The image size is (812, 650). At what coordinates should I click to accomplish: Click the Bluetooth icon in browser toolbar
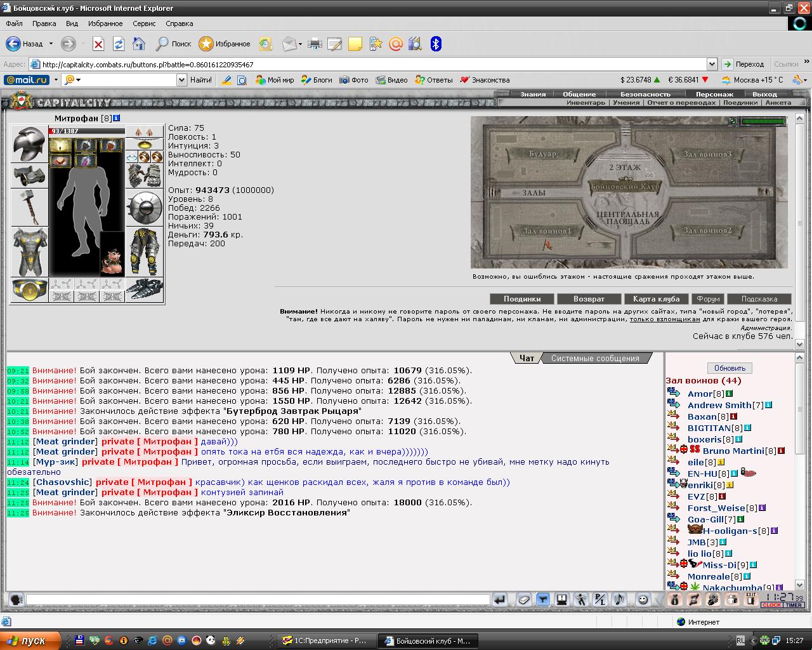tap(436, 44)
